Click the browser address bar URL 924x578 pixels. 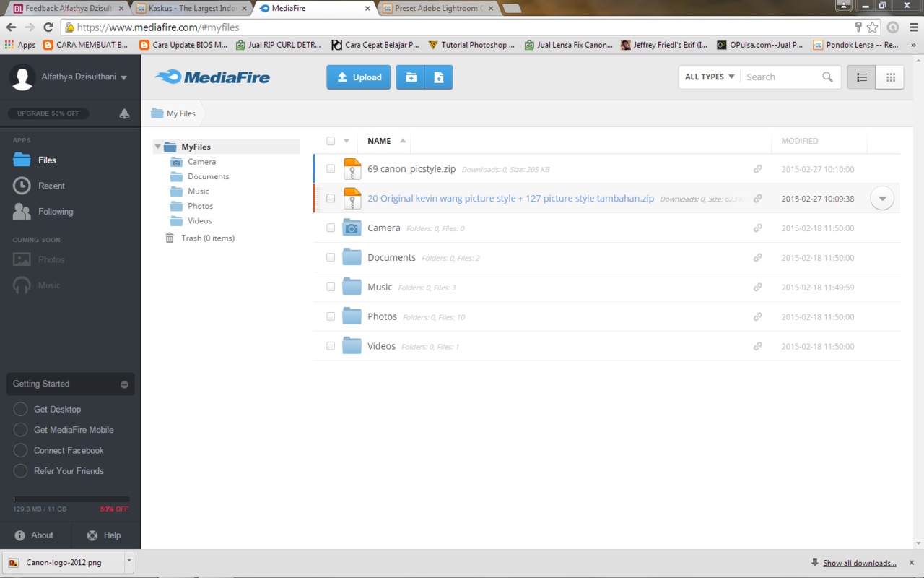click(158, 27)
